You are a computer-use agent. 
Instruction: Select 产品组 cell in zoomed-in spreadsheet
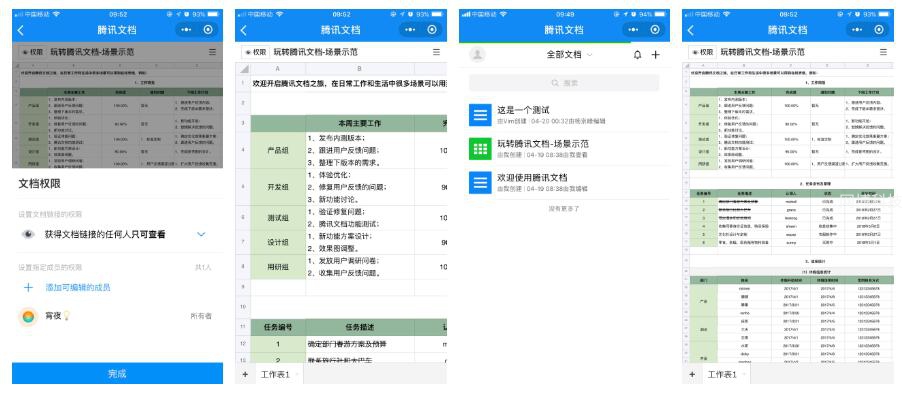[x=278, y=150]
